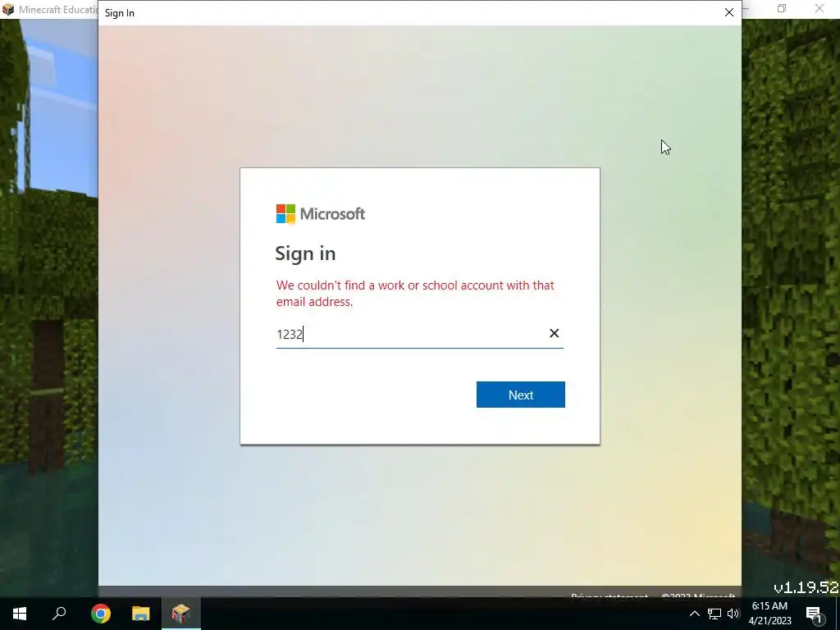This screenshot has height=630, width=840.
Task: Click the Sign in heading text
Action: click(305, 253)
